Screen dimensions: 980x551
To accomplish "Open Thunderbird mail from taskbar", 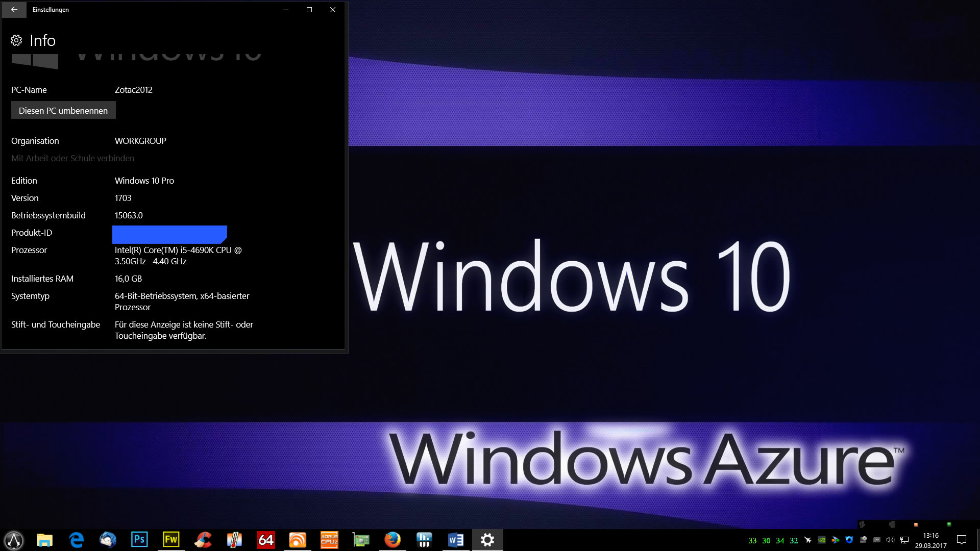I will pos(108,540).
